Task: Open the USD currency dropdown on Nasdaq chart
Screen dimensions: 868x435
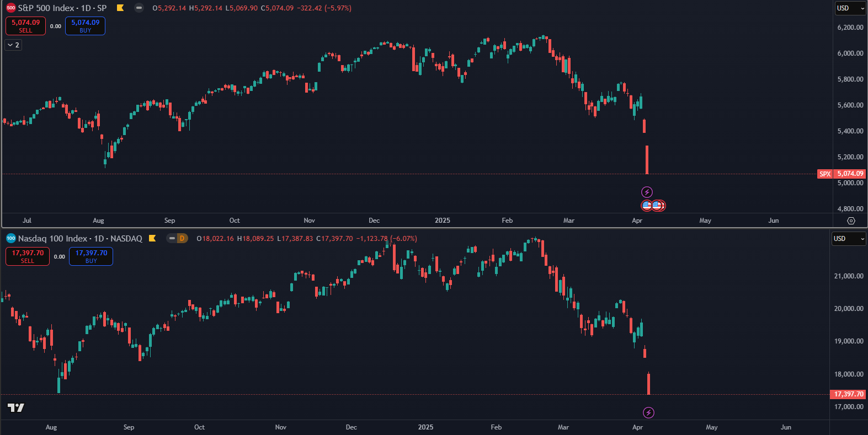Action: tap(848, 239)
